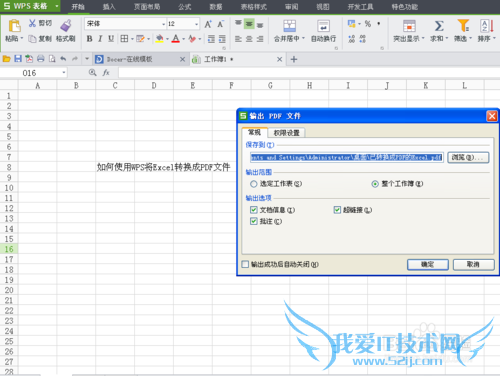The height and width of the screenshot is (376, 500).
Task: Click the AutoSum (求和) sigma icon
Action: pos(439,26)
